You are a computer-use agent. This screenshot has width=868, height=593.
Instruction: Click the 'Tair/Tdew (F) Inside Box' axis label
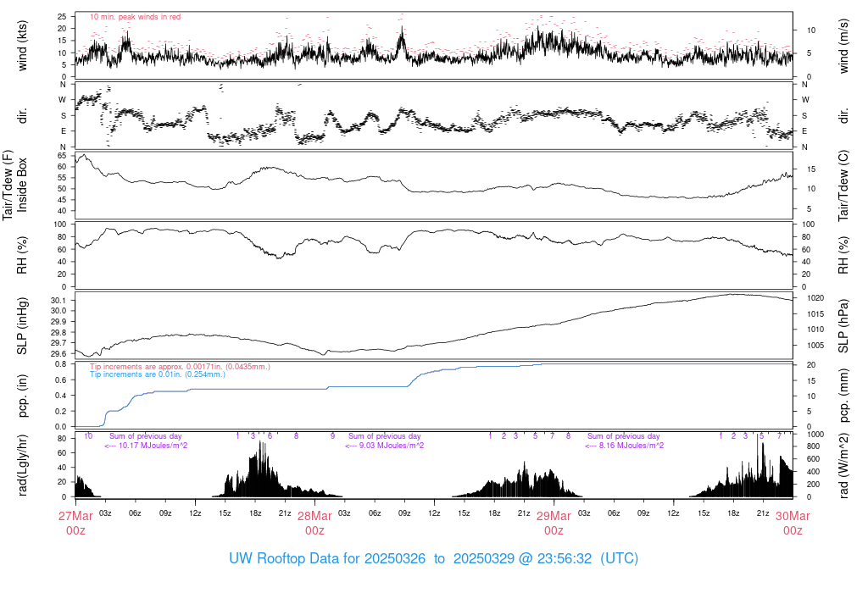(15, 185)
